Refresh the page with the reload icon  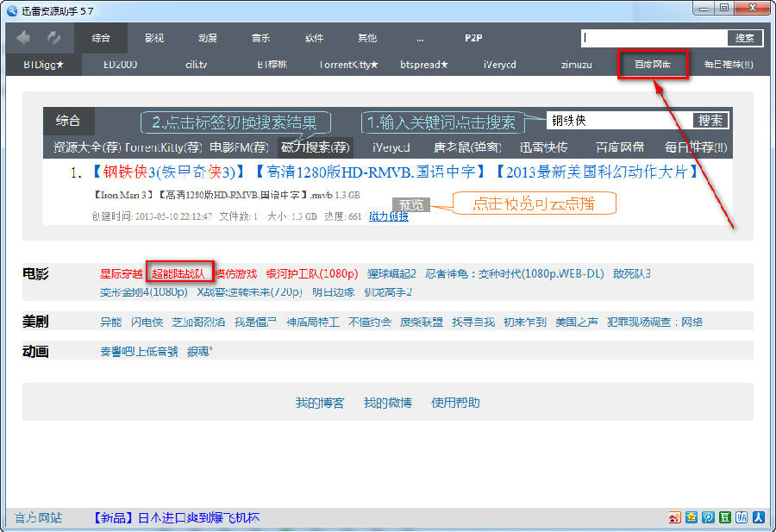(x=53, y=38)
